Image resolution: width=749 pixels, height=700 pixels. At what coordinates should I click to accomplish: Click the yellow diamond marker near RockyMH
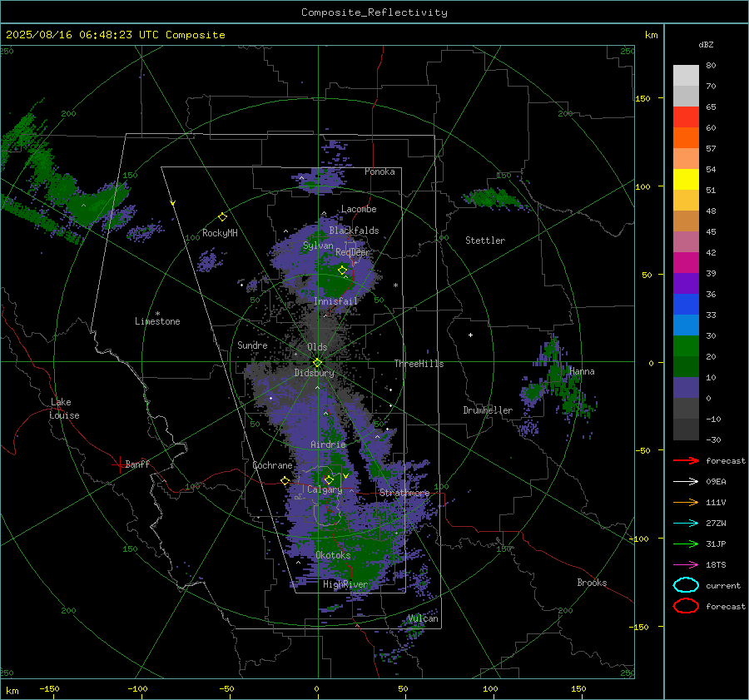(x=222, y=217)
